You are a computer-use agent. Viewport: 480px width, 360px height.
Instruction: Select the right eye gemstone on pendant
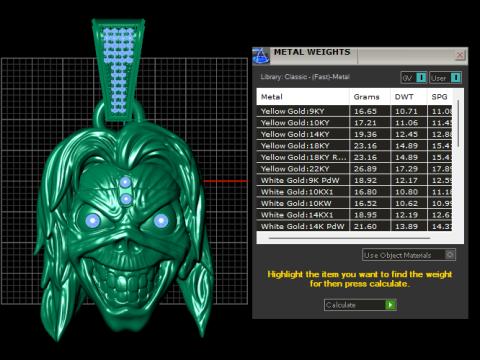(161, 220)
